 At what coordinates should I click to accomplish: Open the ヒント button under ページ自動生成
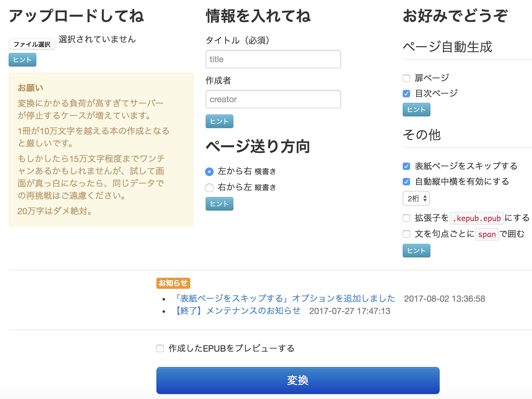[x=417, y=110]
